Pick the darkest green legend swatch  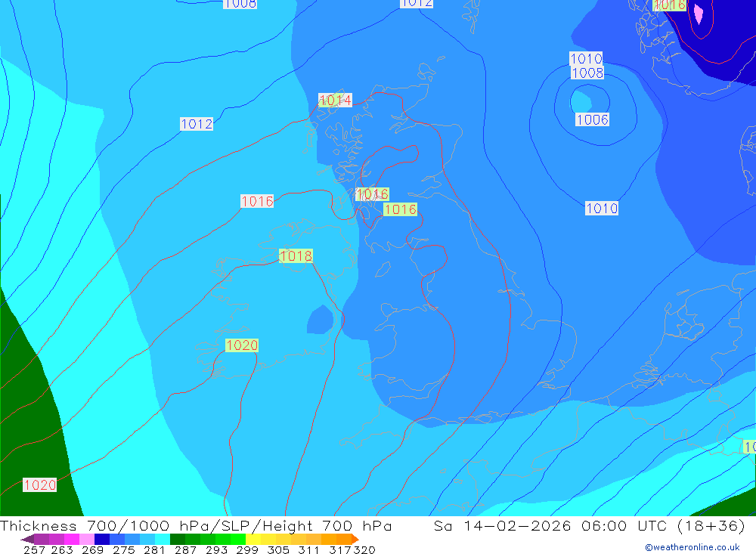178,539
